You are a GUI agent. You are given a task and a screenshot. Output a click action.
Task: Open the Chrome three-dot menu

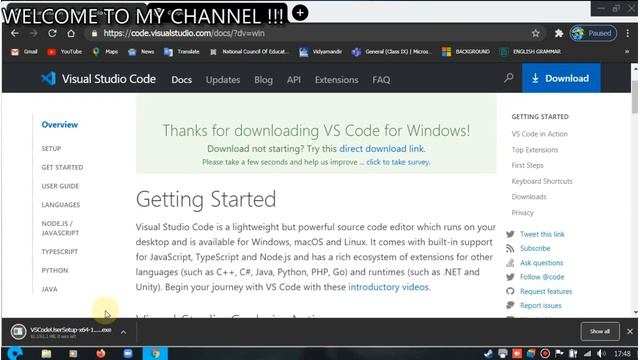point(628,33)
